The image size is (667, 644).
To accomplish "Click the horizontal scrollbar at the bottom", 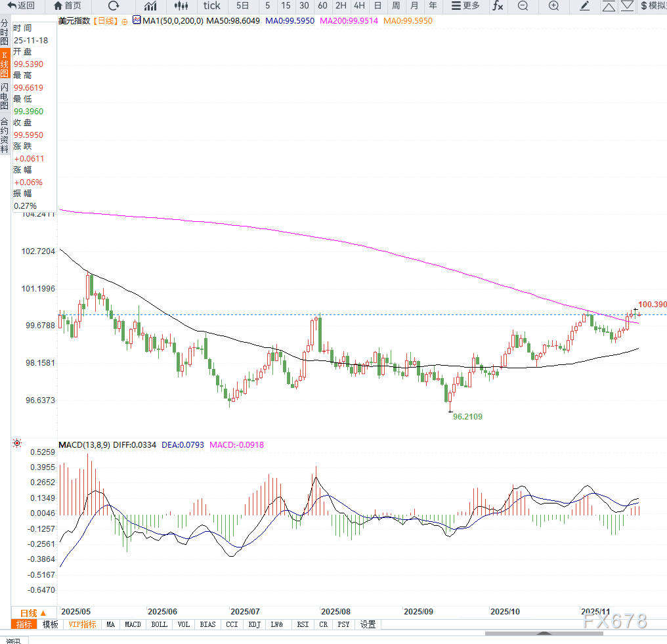I will pyautogui.click(x=543, y=633).
